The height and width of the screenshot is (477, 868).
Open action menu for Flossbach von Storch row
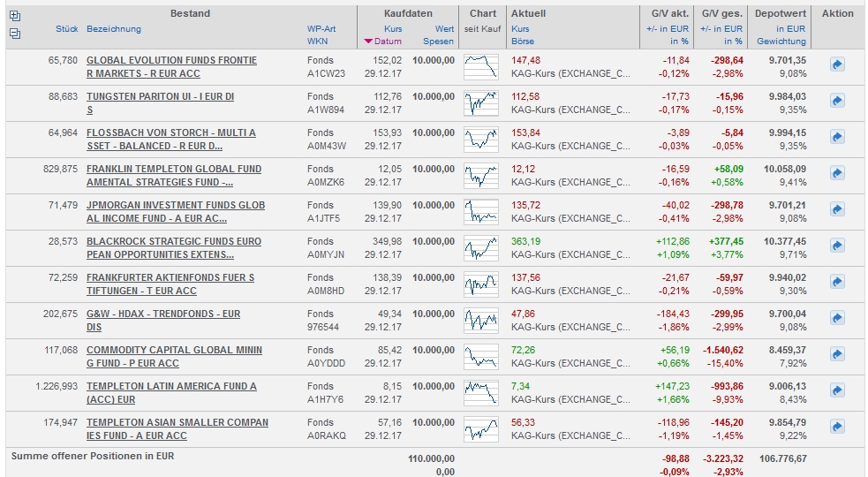tap(837, 137)
